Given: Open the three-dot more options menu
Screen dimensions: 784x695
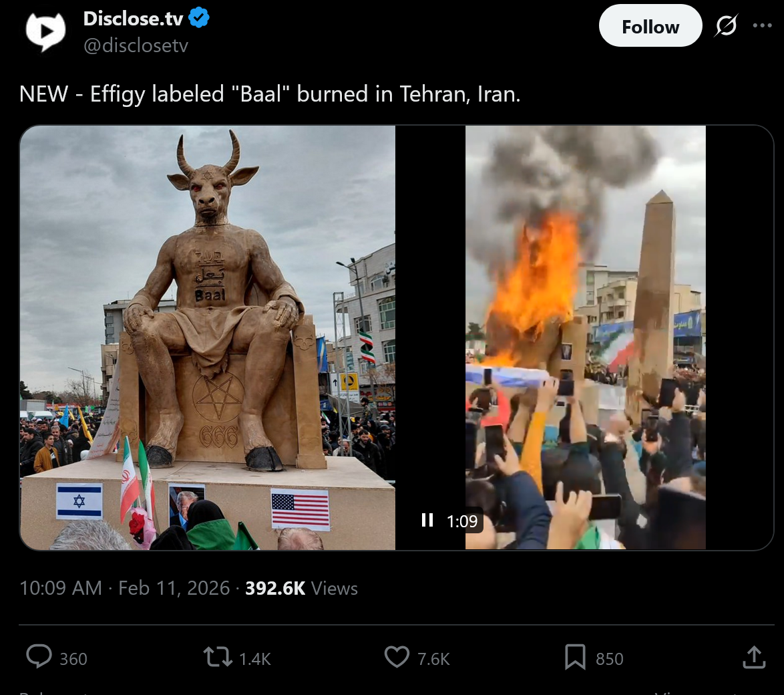Looking at the screenshot, I should [x=762, y=25].
